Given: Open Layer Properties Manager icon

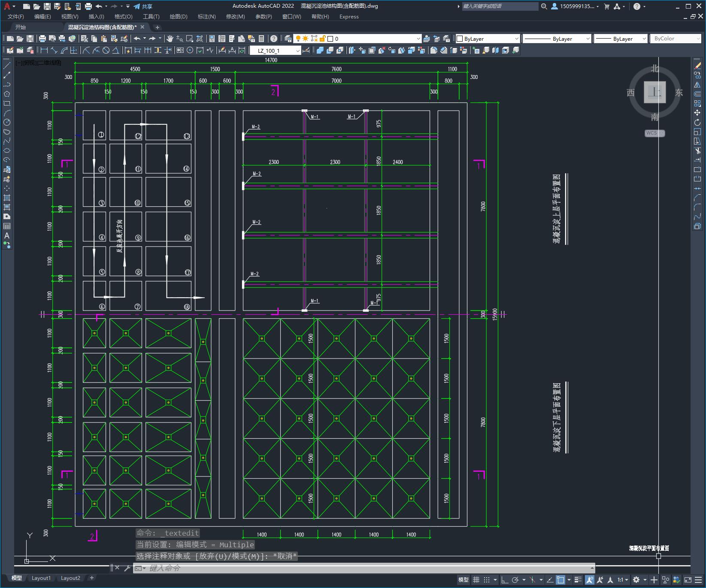Looking at the screenshot, I should point(288,39).
